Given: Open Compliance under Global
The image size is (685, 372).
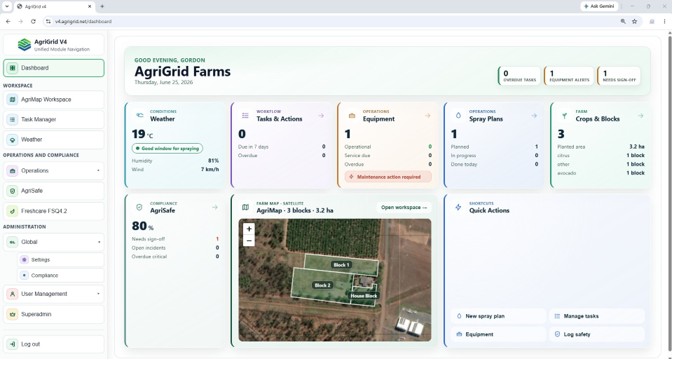Looking at the screenshot, I should click(x=61, y=276).
